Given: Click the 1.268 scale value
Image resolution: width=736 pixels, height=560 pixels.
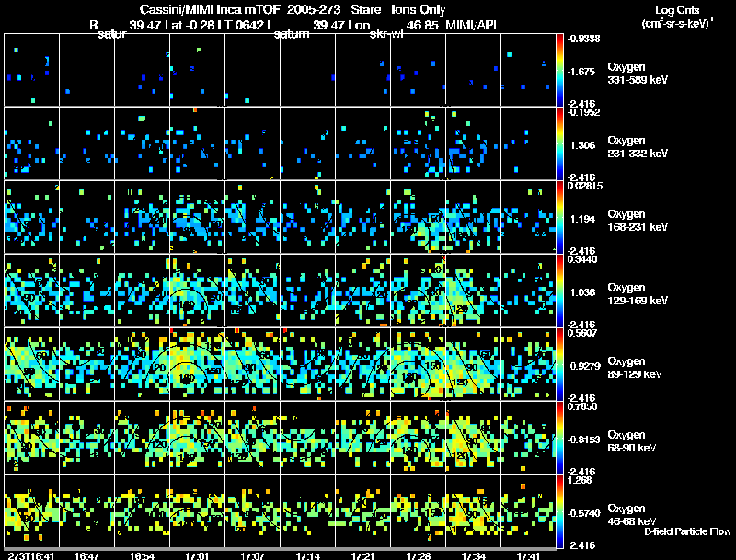Looking at the screenshot, I should click(x=580, y=480).
